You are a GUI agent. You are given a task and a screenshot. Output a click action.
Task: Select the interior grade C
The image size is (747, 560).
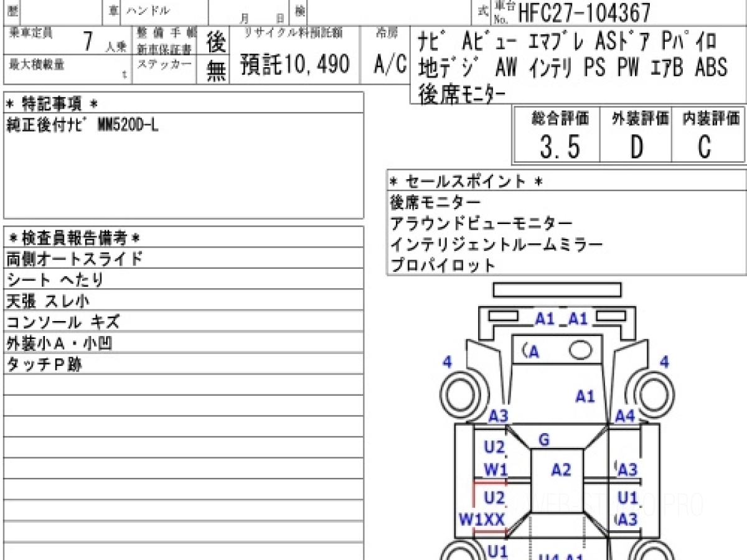[x=704, y=147]
